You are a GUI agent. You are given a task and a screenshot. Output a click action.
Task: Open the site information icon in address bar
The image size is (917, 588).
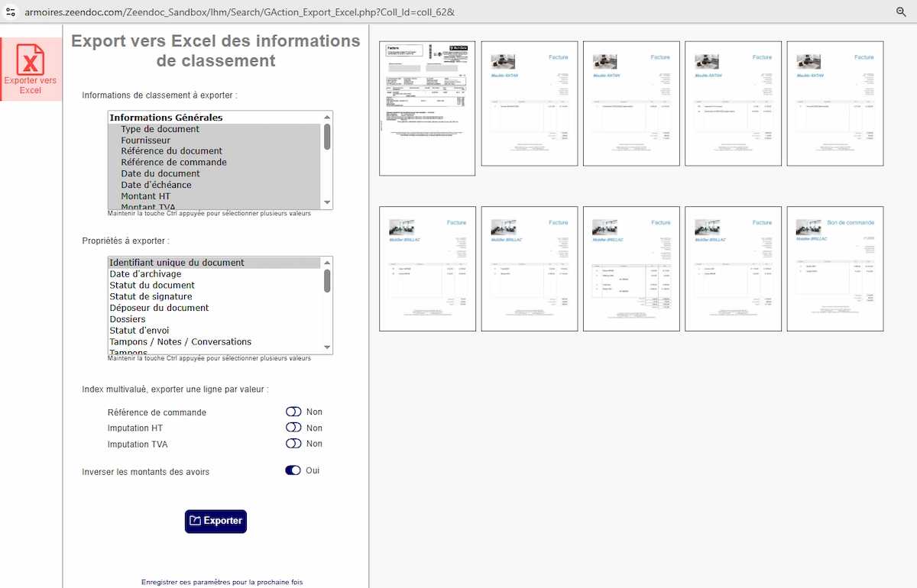click(10, 11)
